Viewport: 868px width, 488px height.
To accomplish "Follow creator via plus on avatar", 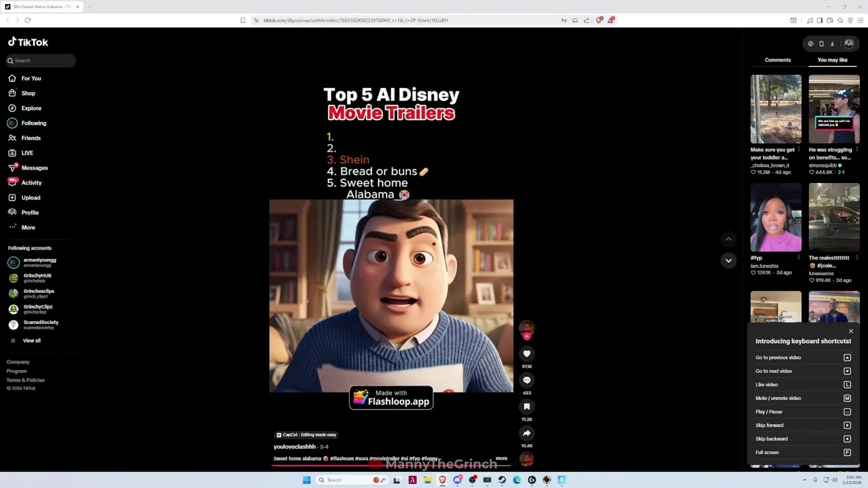I will [527, 336].
